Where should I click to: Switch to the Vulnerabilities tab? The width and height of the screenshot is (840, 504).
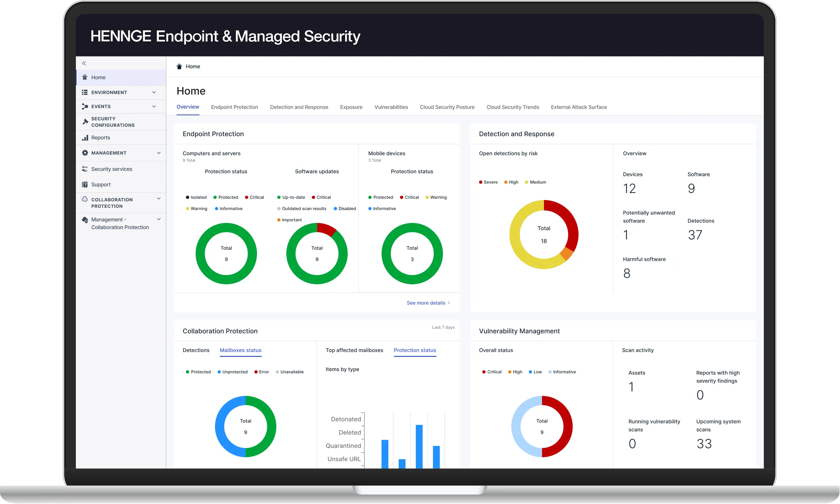click(391, 107)
